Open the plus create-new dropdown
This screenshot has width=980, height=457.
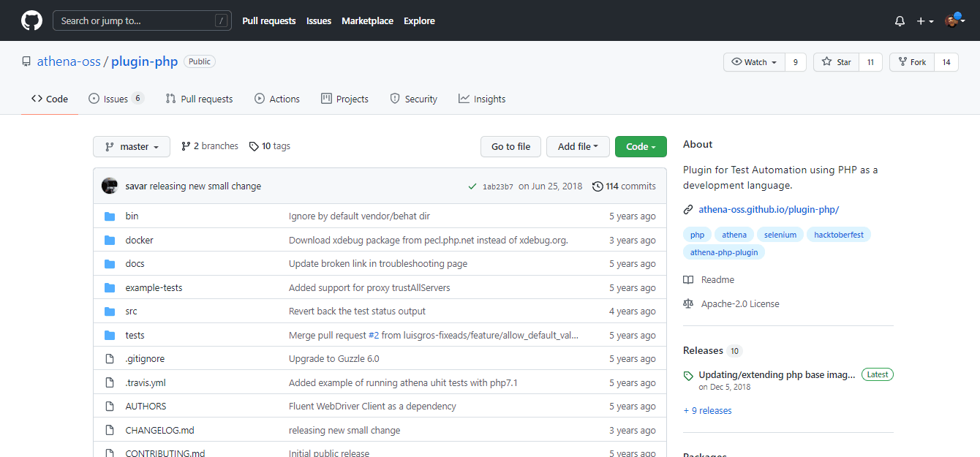click(x=925, y=21)
